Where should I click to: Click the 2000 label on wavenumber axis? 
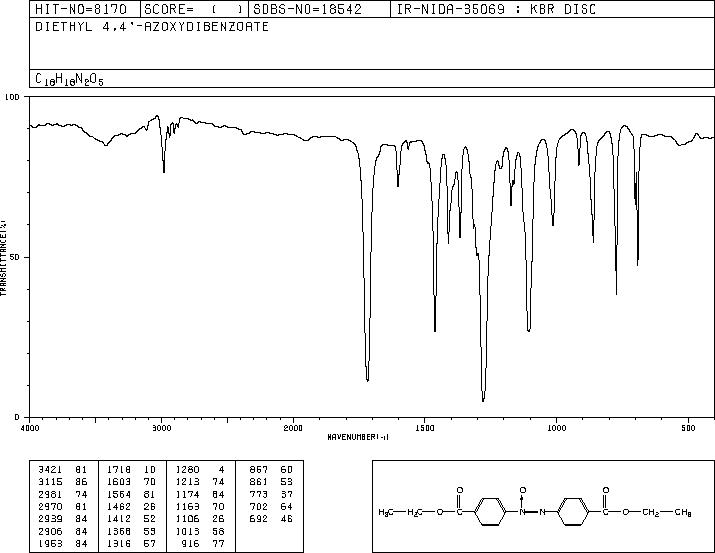(293, 428)
